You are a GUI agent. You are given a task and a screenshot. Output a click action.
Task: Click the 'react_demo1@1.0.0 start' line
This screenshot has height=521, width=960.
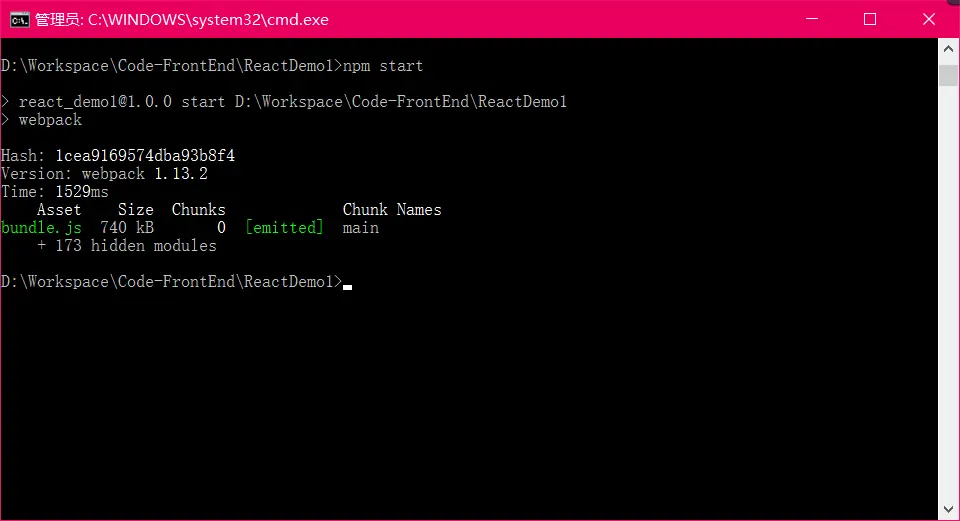click(x=284, y=102)
